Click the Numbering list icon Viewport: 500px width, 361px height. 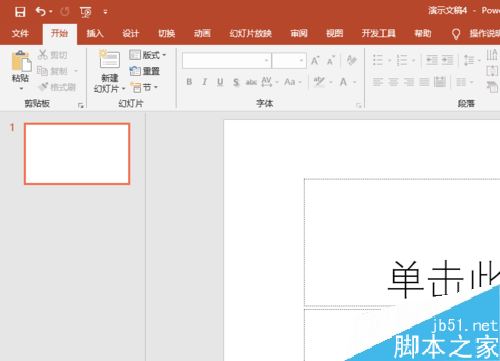pos(402,60)
